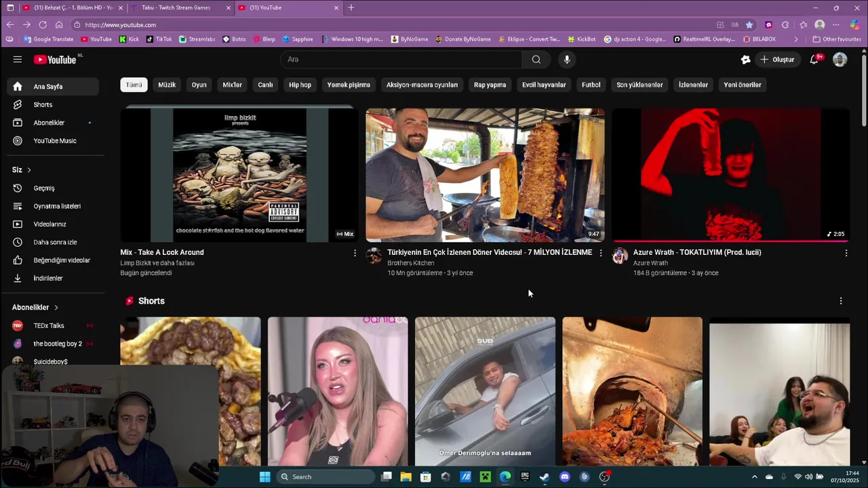
Task: Show more bookmarks bar chevron
Action: click(796, 39)
